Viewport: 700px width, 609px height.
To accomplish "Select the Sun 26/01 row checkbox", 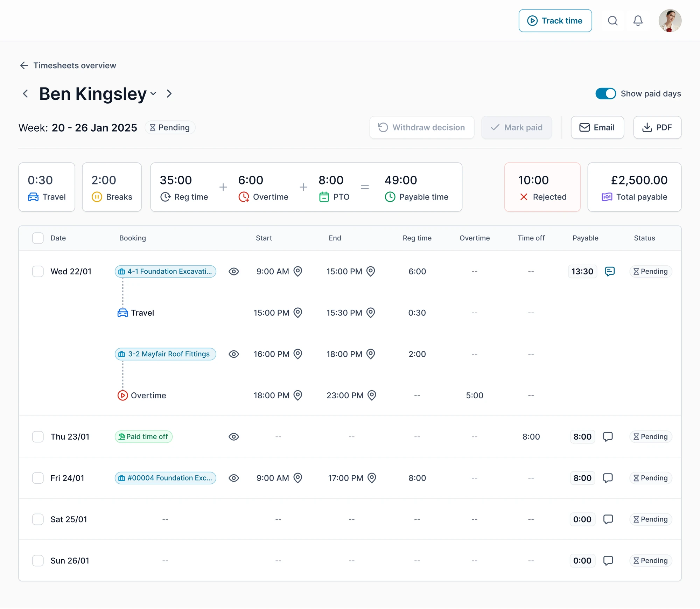I will [38, 560].
